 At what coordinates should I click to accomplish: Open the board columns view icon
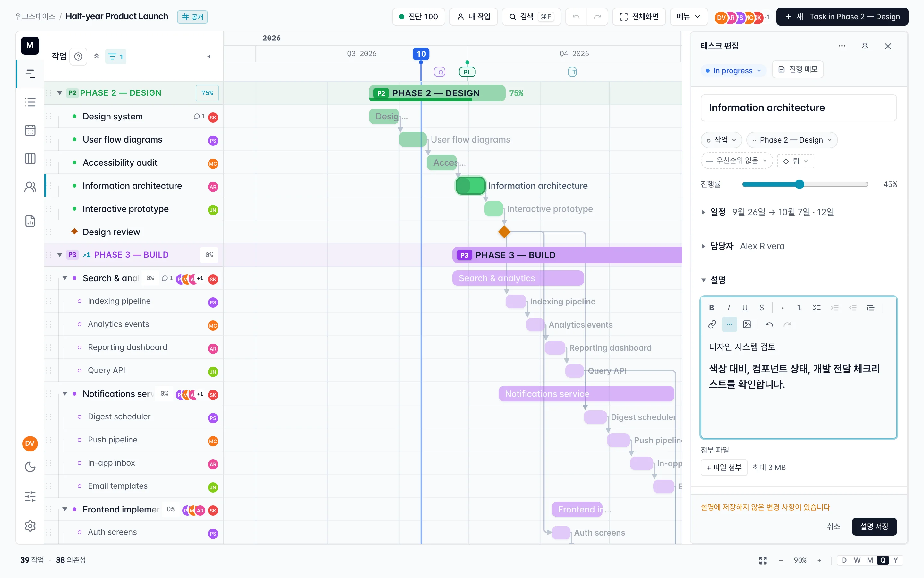pyautogui.click(x=30, y=159)
